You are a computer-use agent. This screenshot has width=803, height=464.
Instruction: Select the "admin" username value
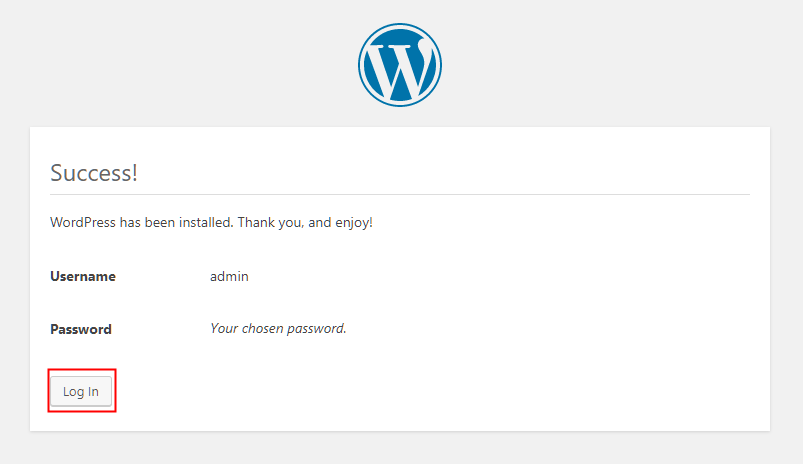pos(229,276)
